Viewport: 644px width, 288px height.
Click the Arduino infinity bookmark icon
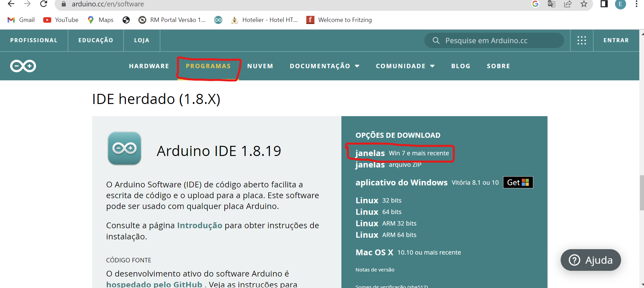point(218,20)
